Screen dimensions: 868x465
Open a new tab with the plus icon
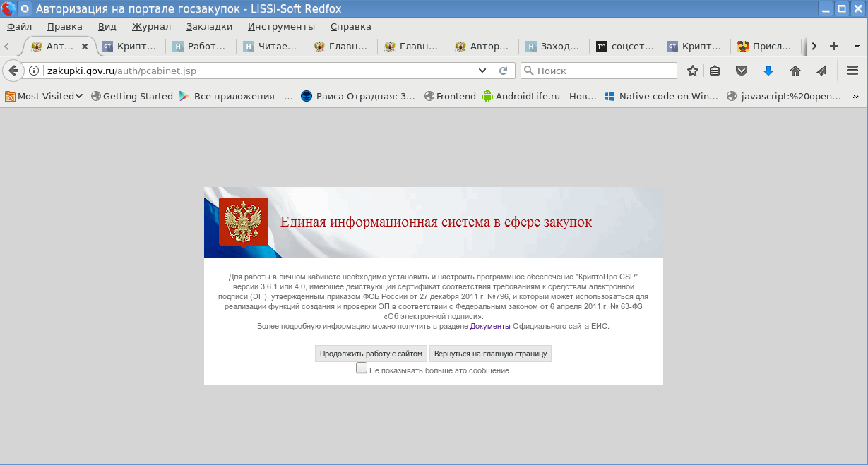click(836, 44)
